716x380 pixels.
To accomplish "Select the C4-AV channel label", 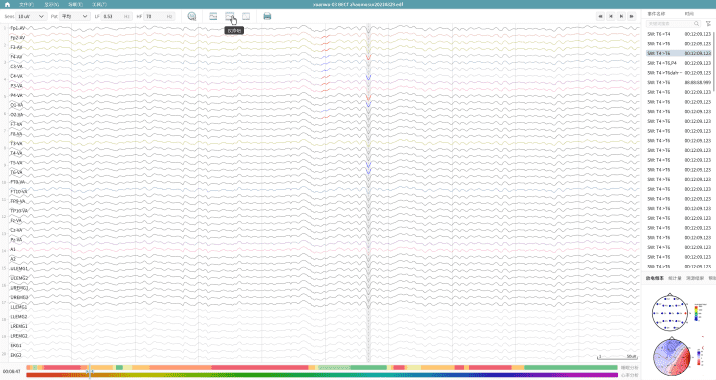I will pos(16,76).
